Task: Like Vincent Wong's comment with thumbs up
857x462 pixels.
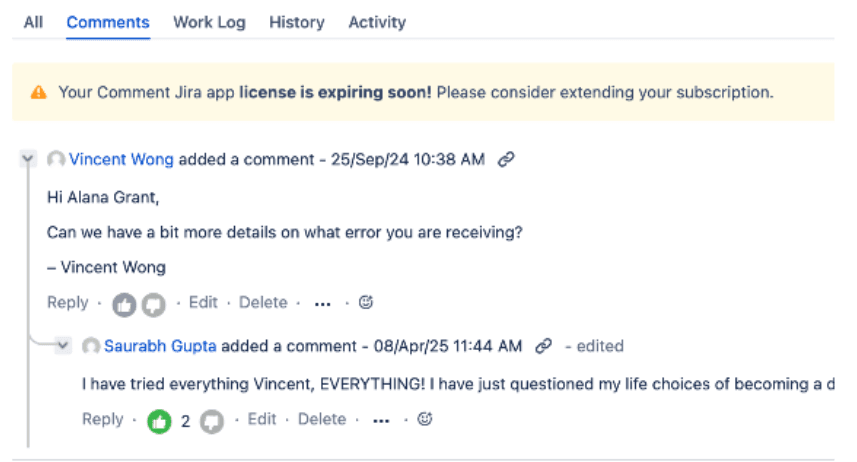Action: click(124, 304)
